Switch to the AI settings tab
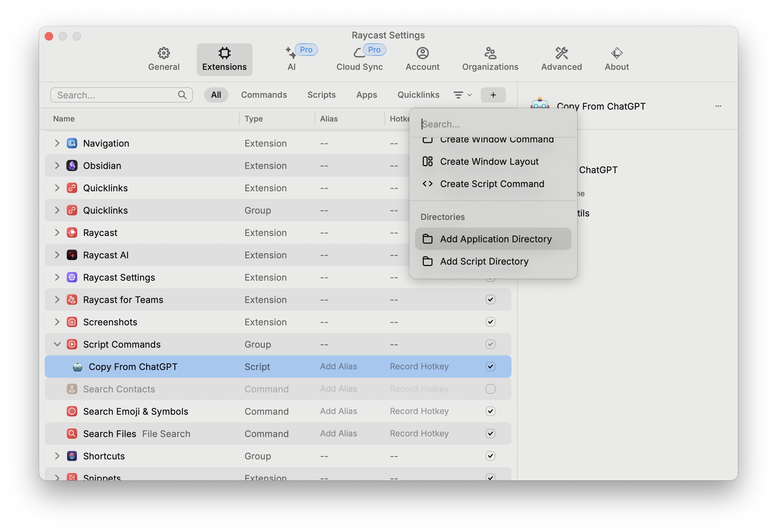Viewport: 777px width, 532px height. point(292,59)
